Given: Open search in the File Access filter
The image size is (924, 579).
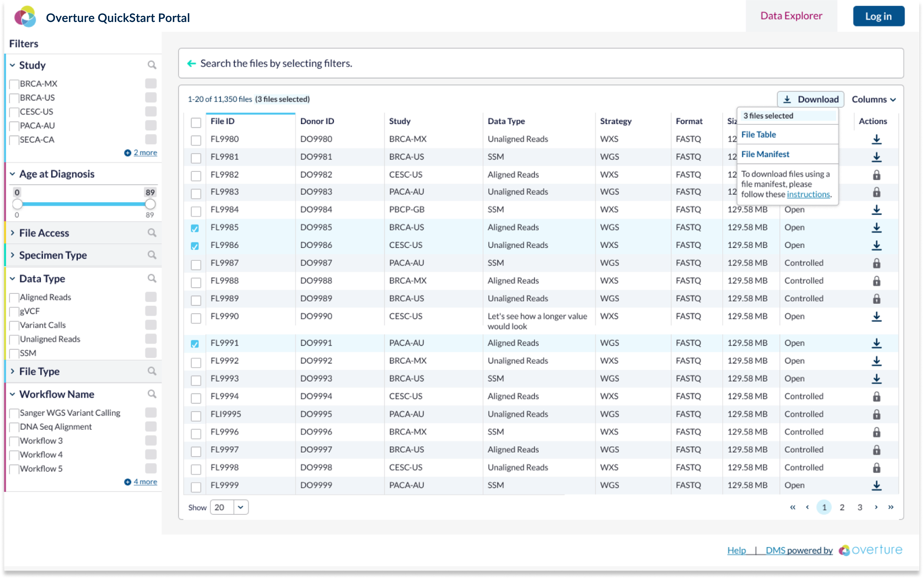Looking at the screenshot, I should (x=152, y=233).
